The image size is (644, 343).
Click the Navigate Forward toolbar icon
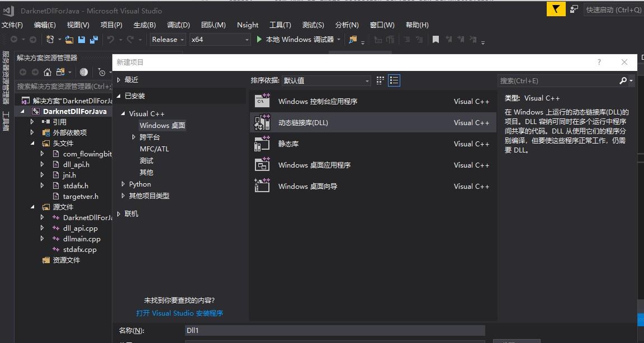pos(33,40)
